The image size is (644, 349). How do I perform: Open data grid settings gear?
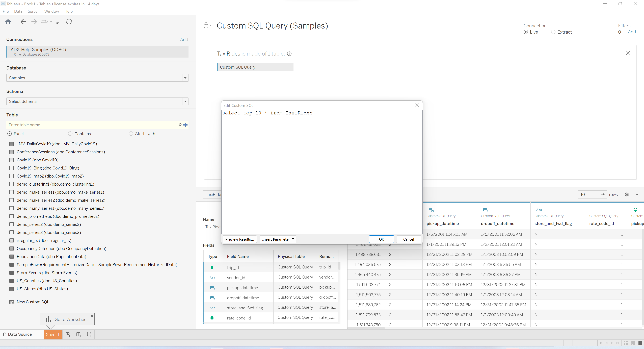click(x=627, y=195)
